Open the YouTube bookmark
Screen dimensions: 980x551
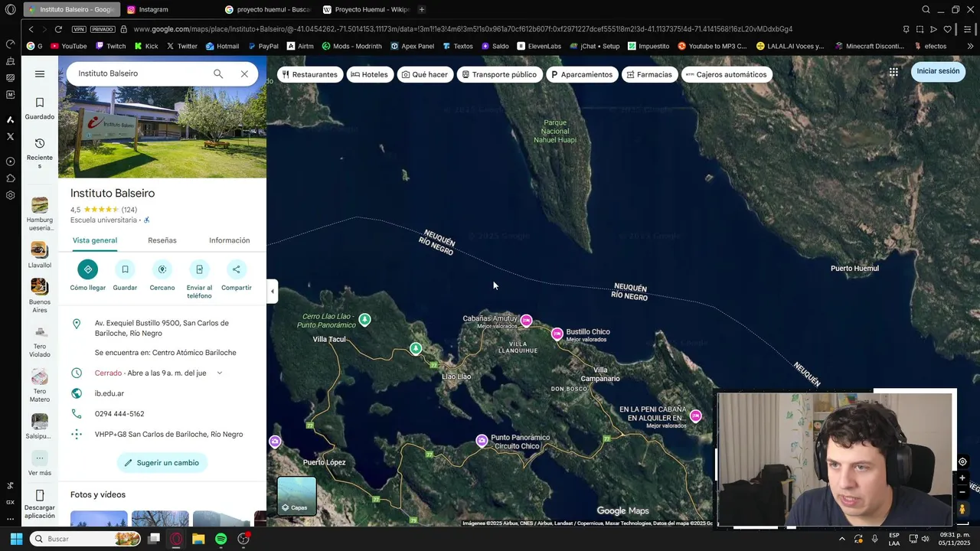point(69,46)
